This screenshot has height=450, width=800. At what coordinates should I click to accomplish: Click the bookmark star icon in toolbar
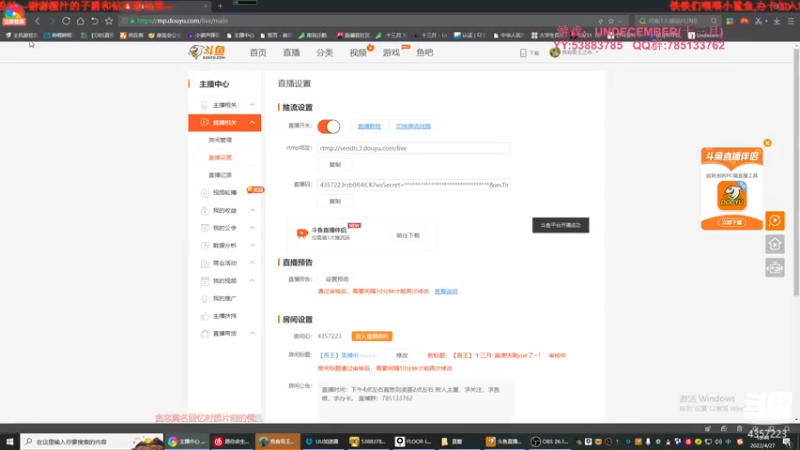109,21
